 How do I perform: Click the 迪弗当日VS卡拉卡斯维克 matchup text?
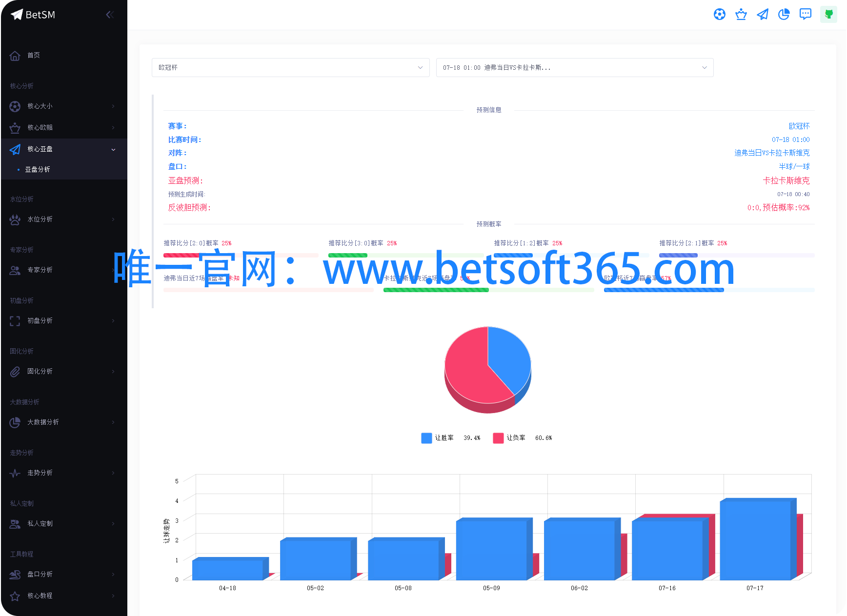[x=772, y=153]
